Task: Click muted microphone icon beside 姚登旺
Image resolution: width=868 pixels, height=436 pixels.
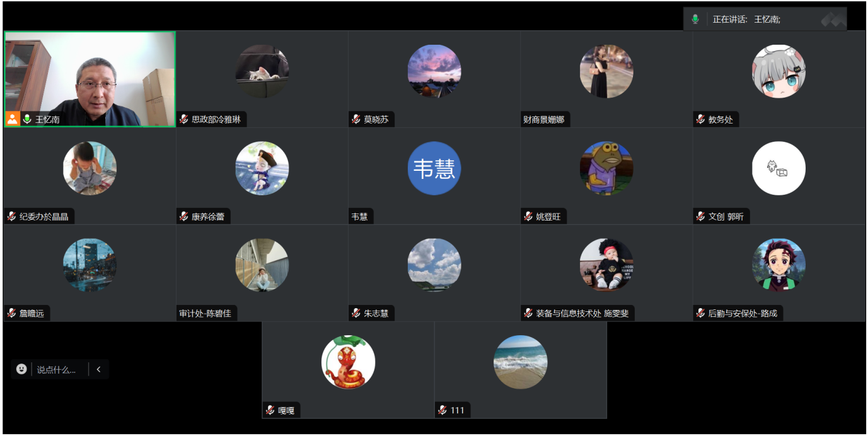Action: 528,216
